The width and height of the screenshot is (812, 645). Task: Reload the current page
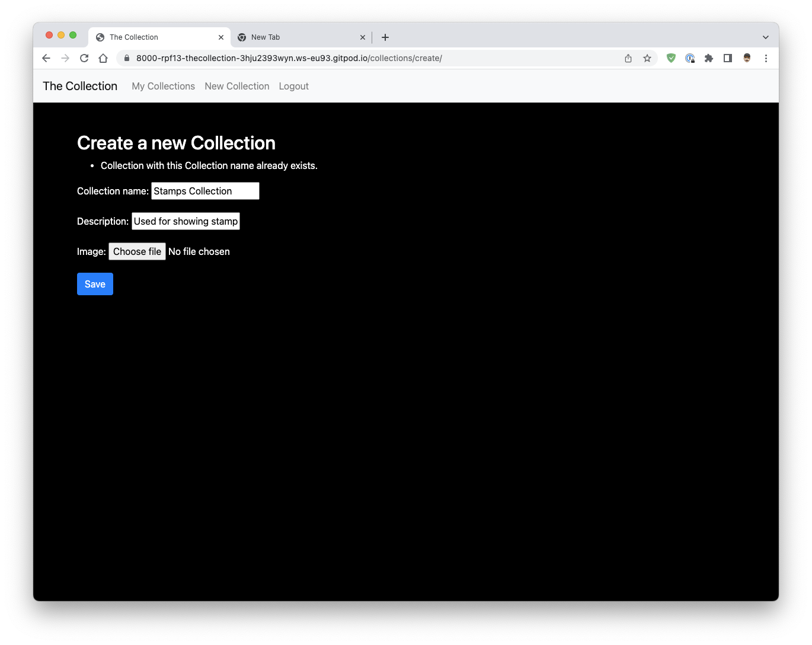pyautogui.click(x=84, y=58)
